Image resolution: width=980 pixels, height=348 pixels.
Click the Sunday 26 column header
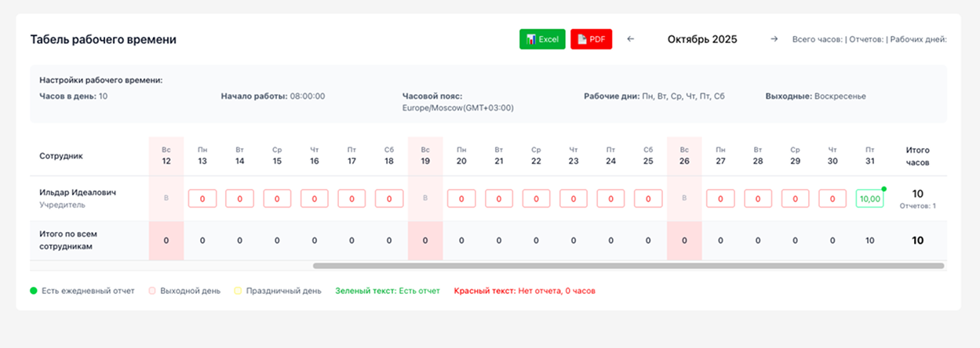pos(684,155)
